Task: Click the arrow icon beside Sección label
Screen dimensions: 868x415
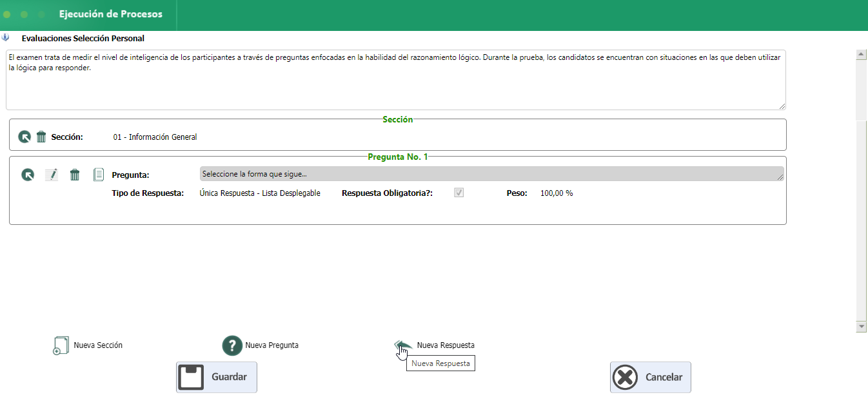Action: click(x=25, y=137)
